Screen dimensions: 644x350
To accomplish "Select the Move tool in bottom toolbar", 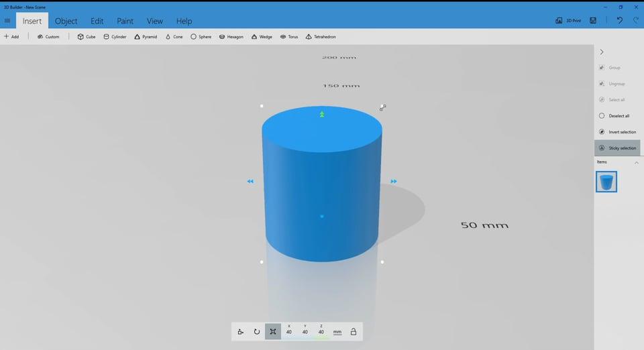I will (241, 331).
